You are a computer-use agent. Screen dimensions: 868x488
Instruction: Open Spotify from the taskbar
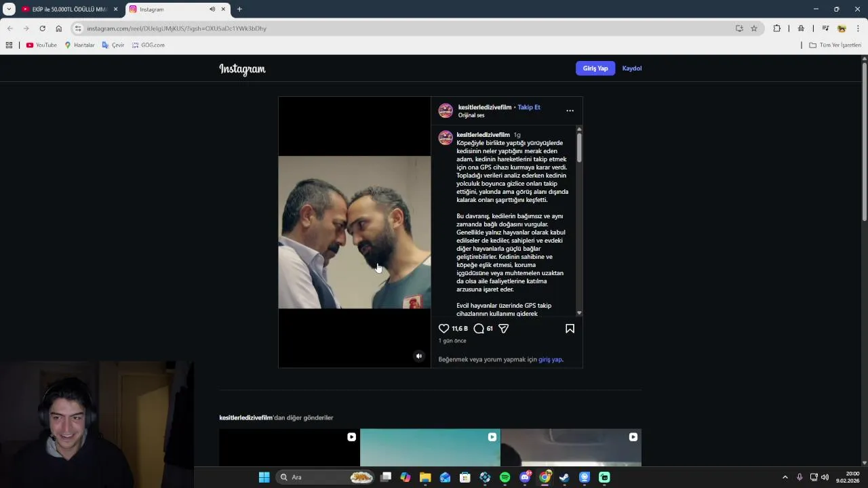[x=505, y=477]
